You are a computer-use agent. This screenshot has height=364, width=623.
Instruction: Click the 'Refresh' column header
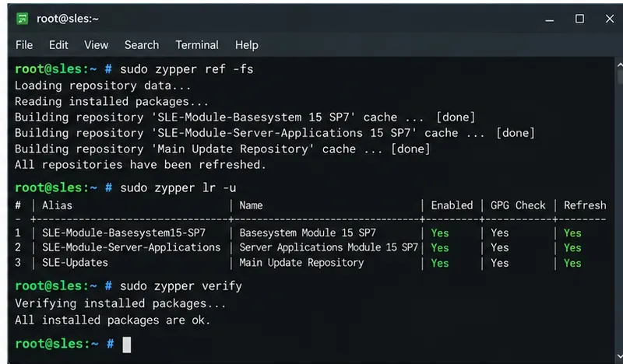coord(585,205)
